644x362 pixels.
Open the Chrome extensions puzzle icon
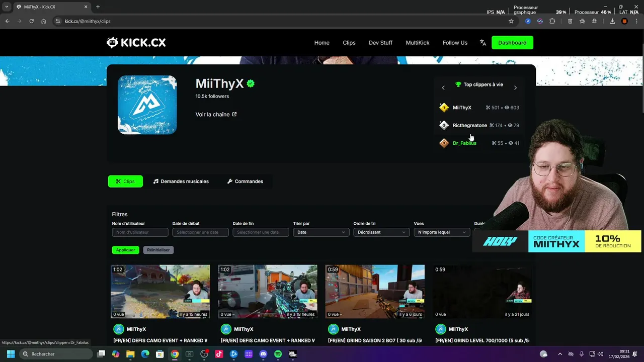[552, 21]
